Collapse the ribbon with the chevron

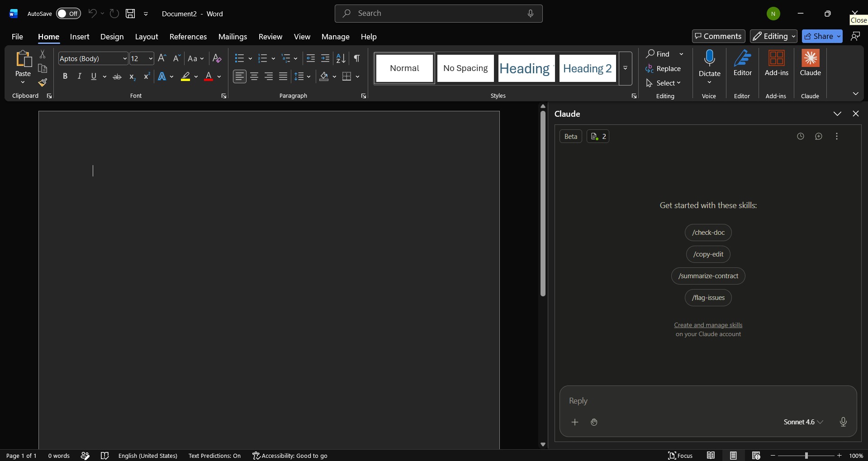click(855, 94)
